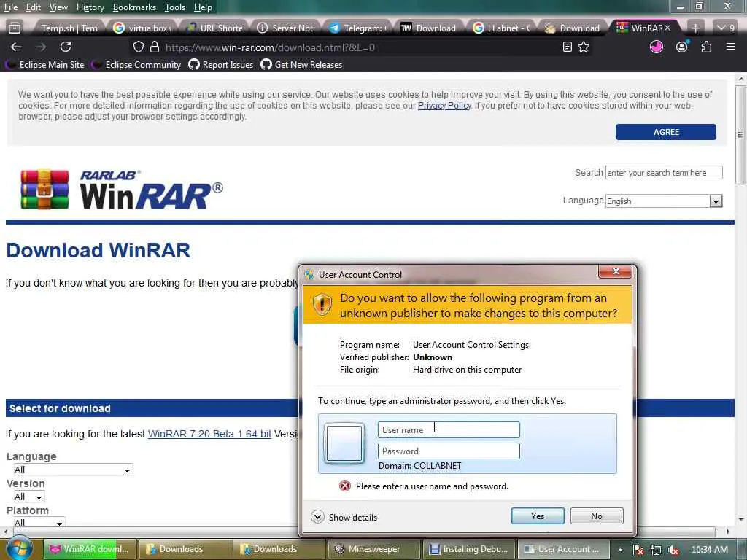Click the WinRAR books logo
This screenshot has height=560, width=747.
(x=44, y=189)
